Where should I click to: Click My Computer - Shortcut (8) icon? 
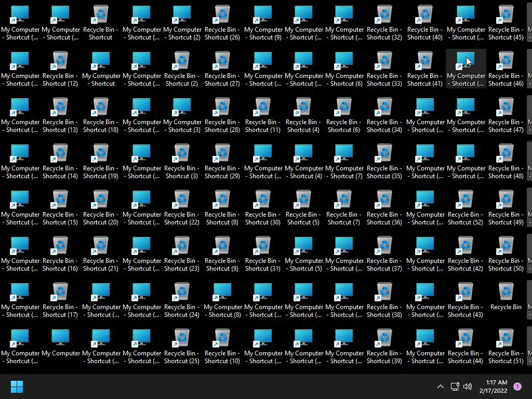coord(222,300)
